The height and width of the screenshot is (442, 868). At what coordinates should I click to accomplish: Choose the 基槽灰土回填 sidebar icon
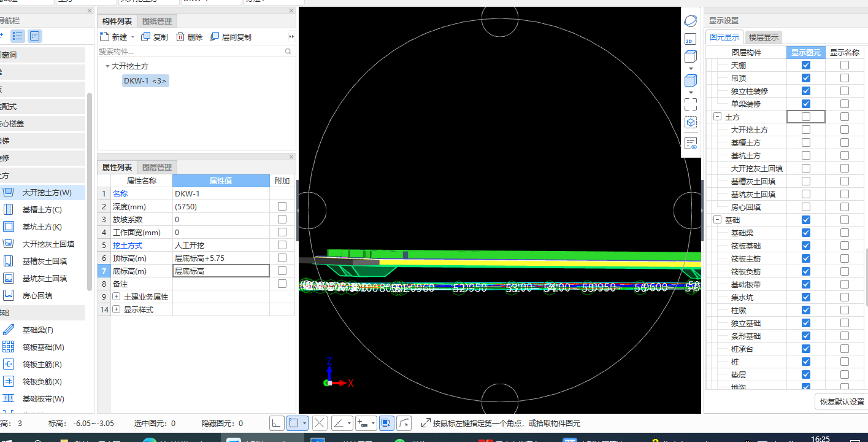click(9, 261)
